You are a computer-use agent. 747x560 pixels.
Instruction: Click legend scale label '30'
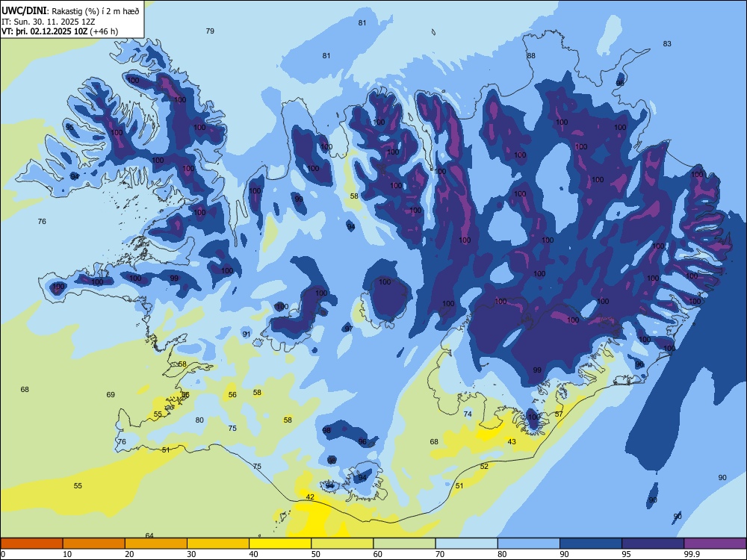(191, 554)
